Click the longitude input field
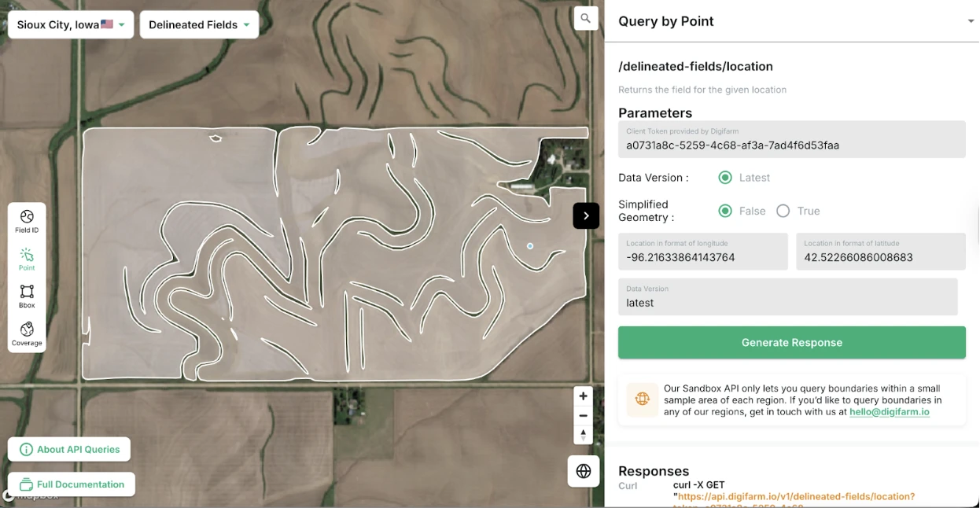The width and height of the screenshot is (980, 508). click(x=703, y=252)
